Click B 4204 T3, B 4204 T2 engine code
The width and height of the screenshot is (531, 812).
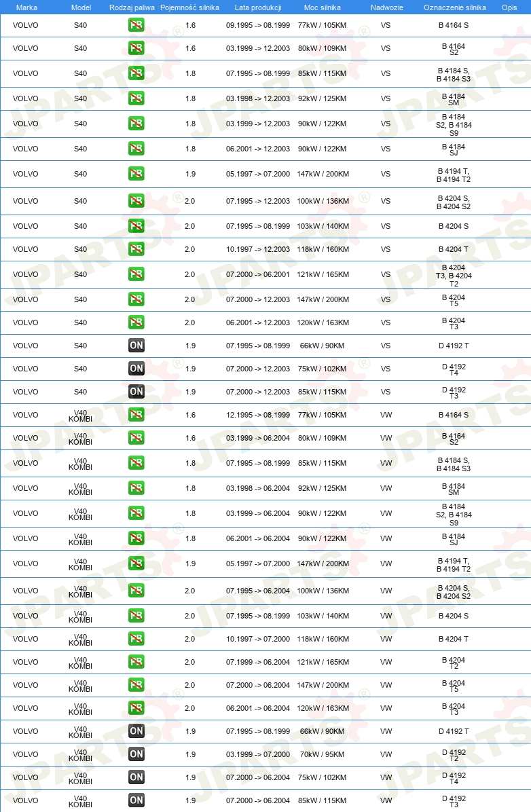(x=454, y=276)
